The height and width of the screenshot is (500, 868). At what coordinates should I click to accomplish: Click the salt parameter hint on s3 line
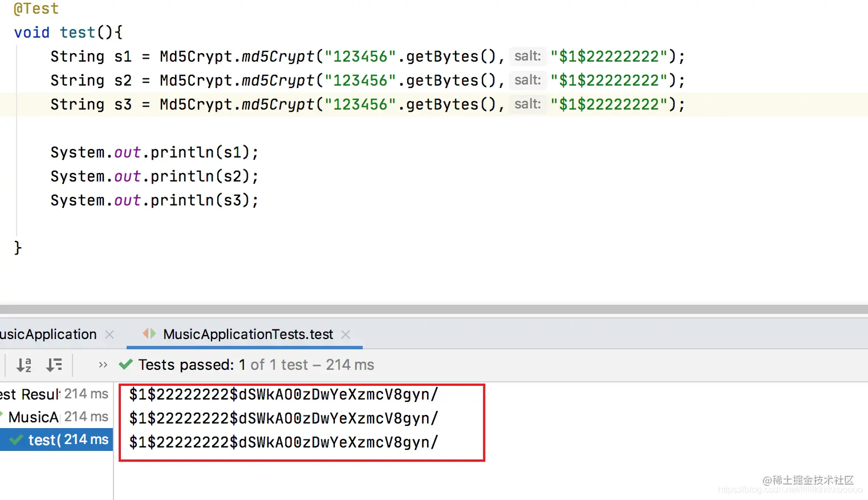[528, 104]
